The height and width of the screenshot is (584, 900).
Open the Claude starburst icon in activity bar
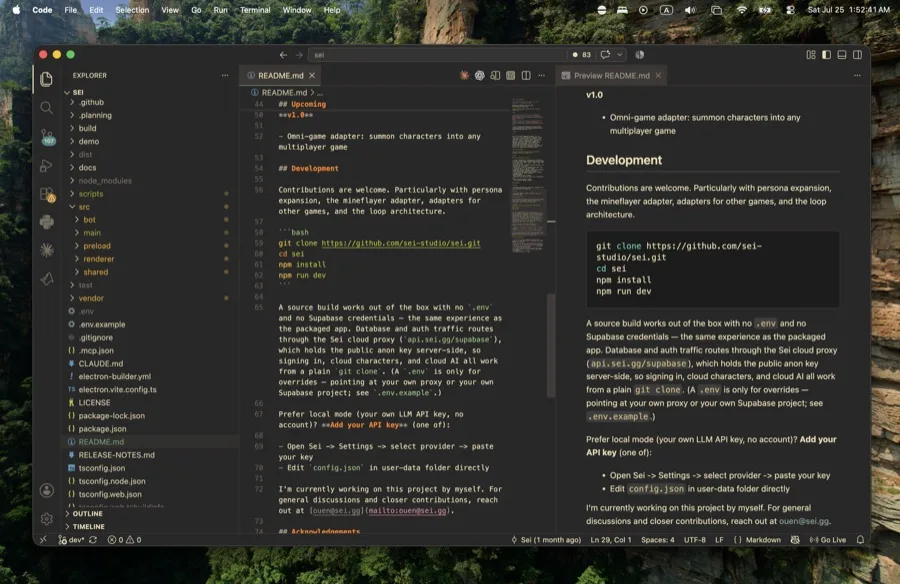coord(46,250)
